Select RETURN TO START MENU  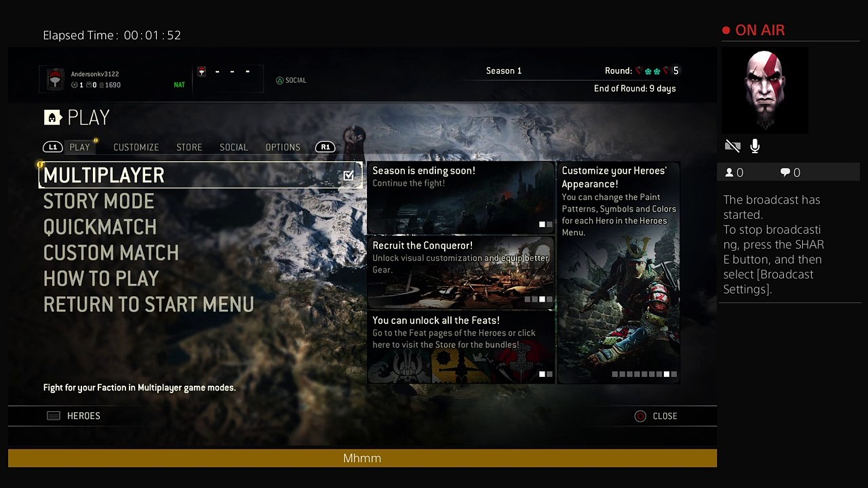tap(149, 304)
